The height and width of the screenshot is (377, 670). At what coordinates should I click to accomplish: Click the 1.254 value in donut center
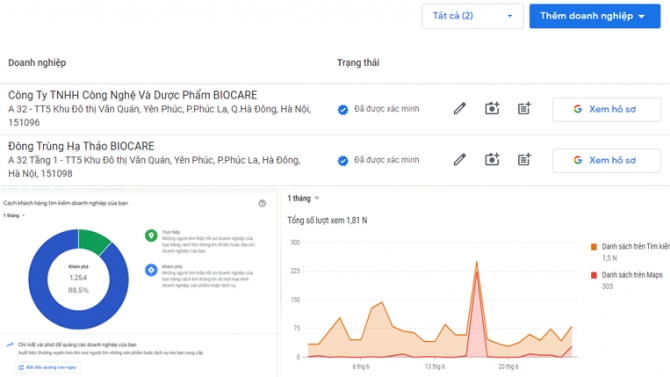(x=78, y=278)
